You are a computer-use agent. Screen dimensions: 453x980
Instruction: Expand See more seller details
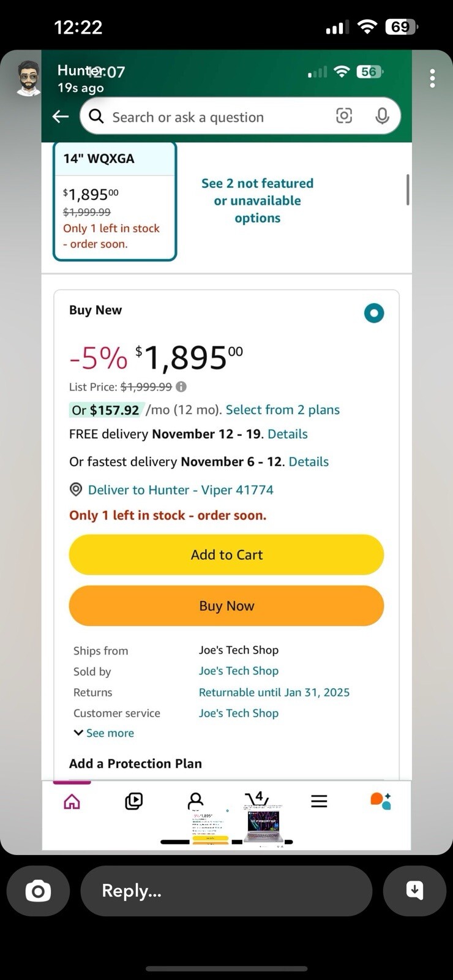click(x=103, y=733)
